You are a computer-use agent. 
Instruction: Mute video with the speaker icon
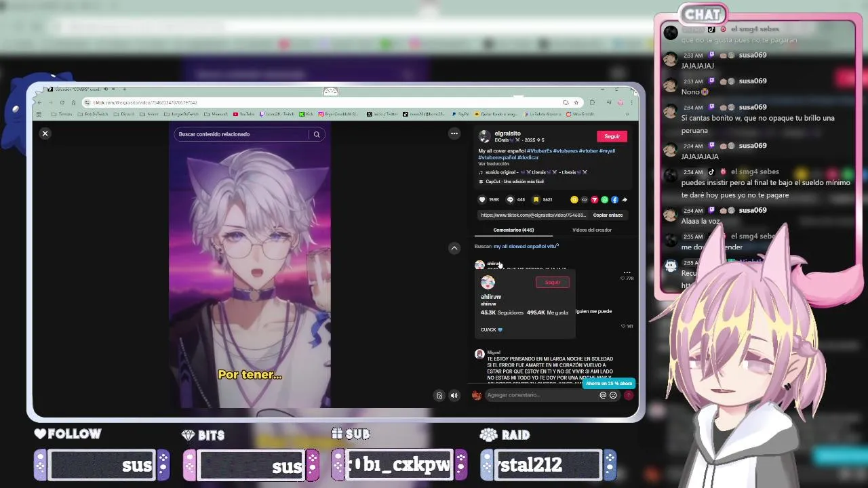click(x=454, y=395)
